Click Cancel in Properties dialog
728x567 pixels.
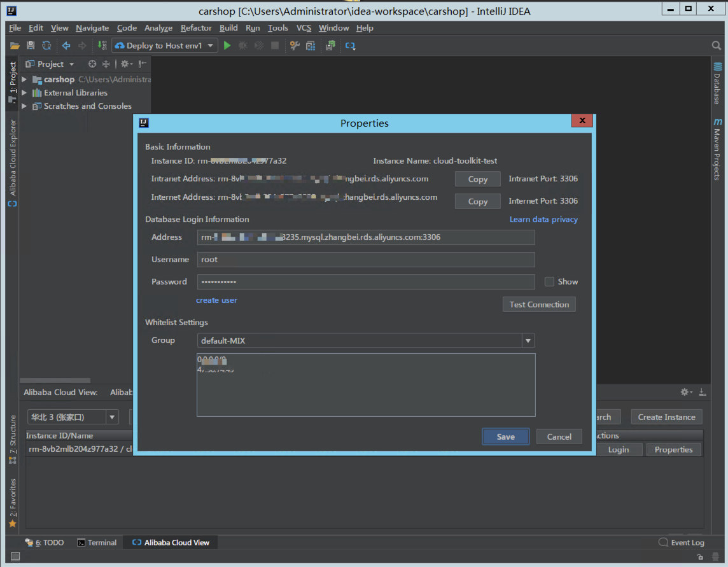click(x=559, y=437)
